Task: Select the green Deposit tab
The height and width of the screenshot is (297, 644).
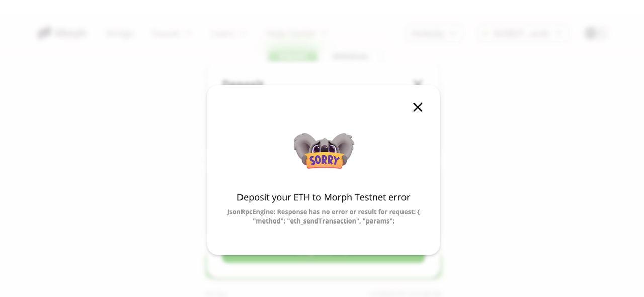Action: pyautogui.click(x=293, y=56)
